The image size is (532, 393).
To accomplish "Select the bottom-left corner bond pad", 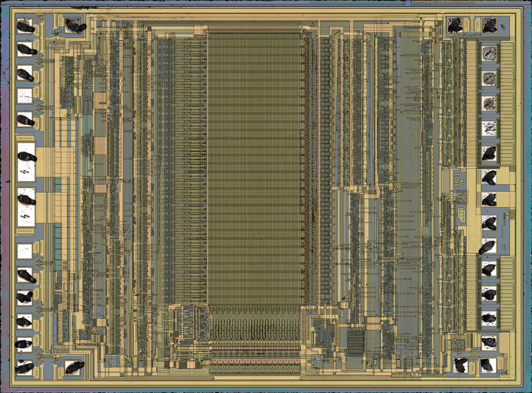I will pyautogui.click(x=25, y=367).
